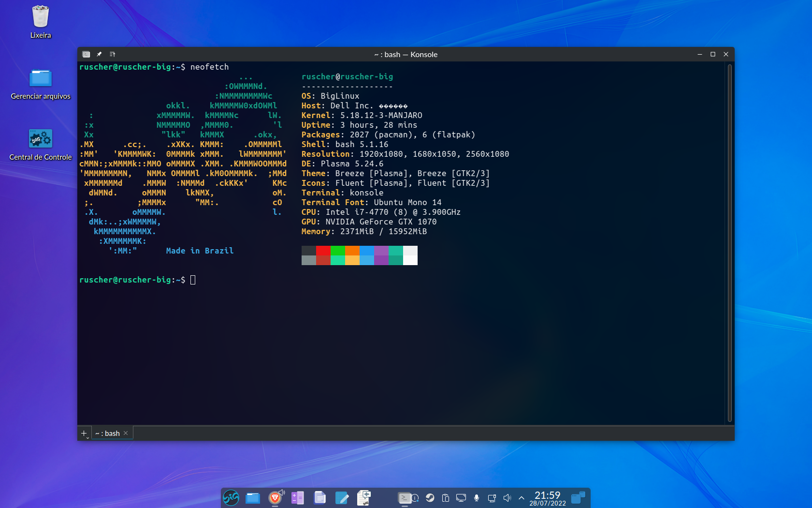Click the red swatch in neofetch palette top row
812x508 pixels.
(323, 250)
